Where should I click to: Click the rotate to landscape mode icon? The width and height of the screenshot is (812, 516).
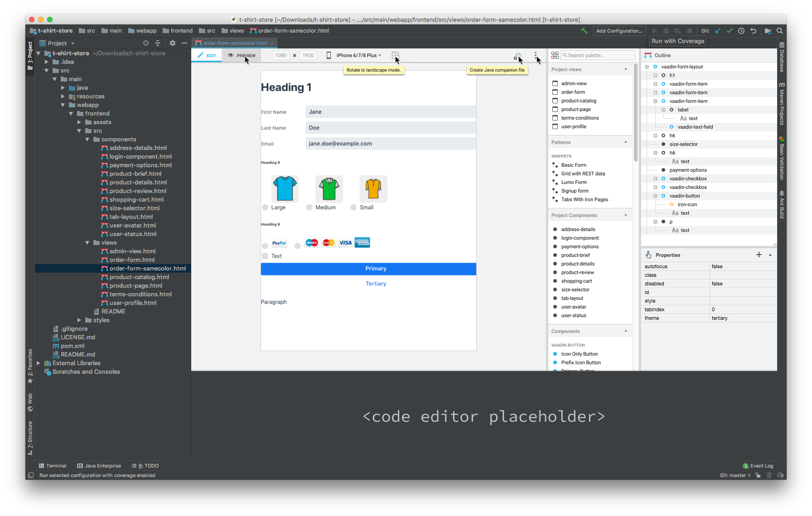coord(395,55)
